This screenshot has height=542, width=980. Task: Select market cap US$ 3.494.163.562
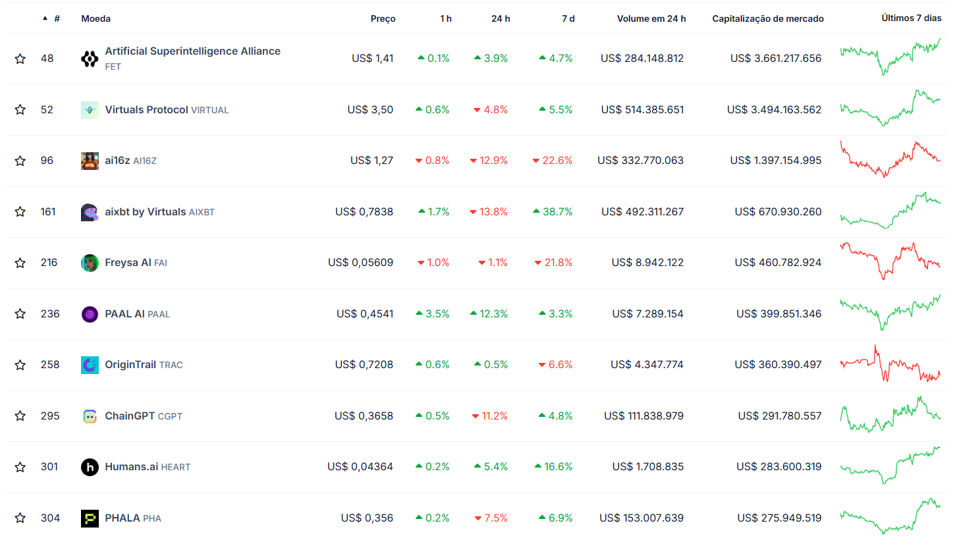tap(775, 110)
